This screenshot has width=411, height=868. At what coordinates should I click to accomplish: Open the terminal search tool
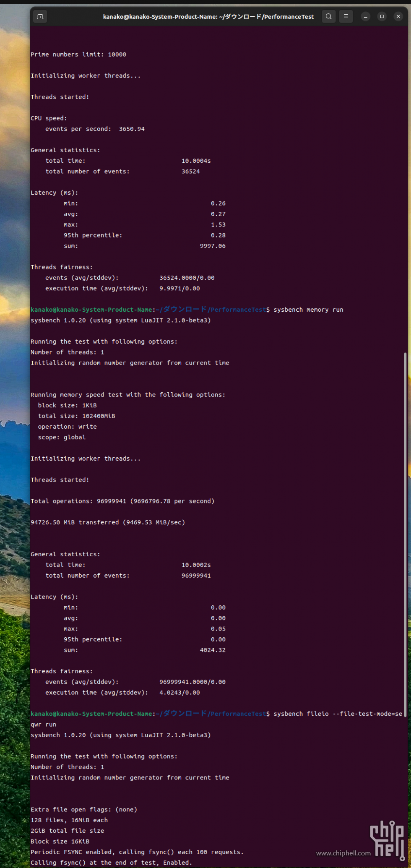pos(329,16)
